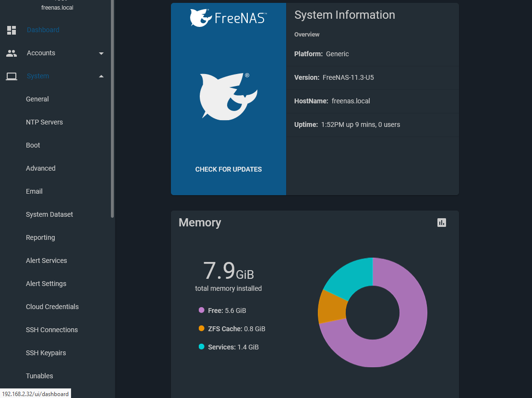The width and height of the screenshot is (532, 398).
Task: Open Tunables page
Action: (39, 376)
